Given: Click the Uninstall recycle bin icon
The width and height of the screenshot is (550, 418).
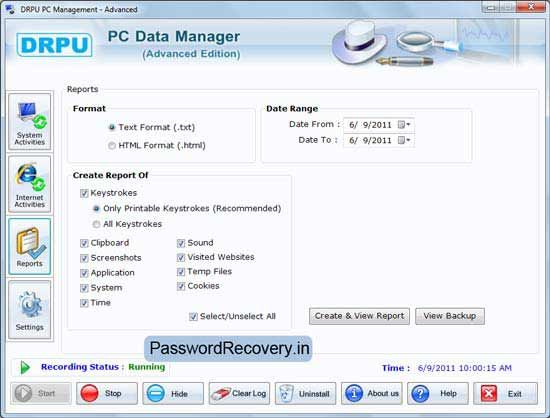Looking at the screenshot, I should pos(286,393).
